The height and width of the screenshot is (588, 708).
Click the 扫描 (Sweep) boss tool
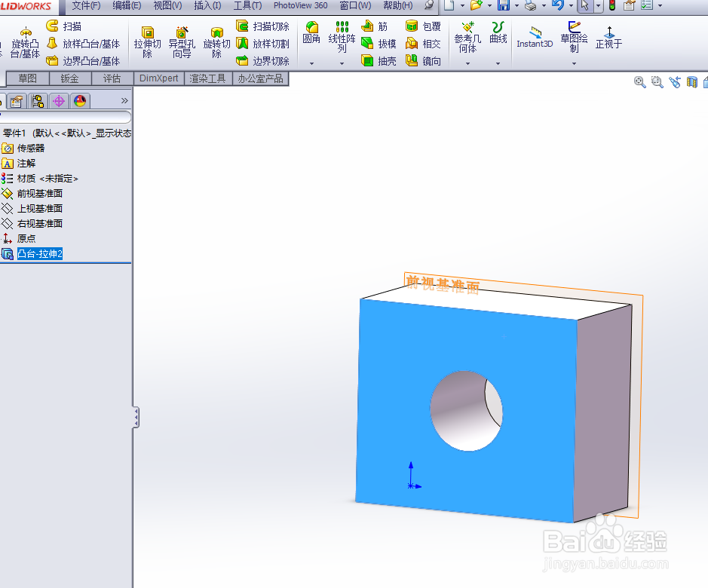point(63,26)
